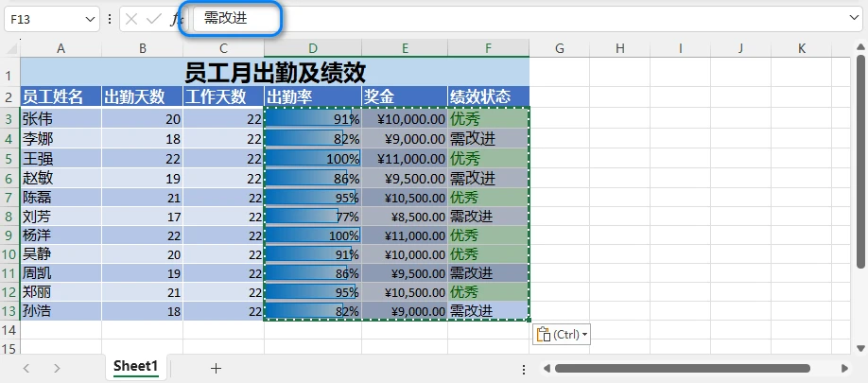Select the cell with name 周凯
This screenshot has height=383, width=868.
pos(61,273)
